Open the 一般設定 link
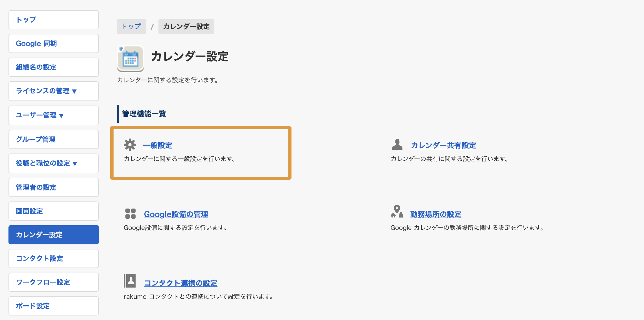 click(x=158, y=146)
